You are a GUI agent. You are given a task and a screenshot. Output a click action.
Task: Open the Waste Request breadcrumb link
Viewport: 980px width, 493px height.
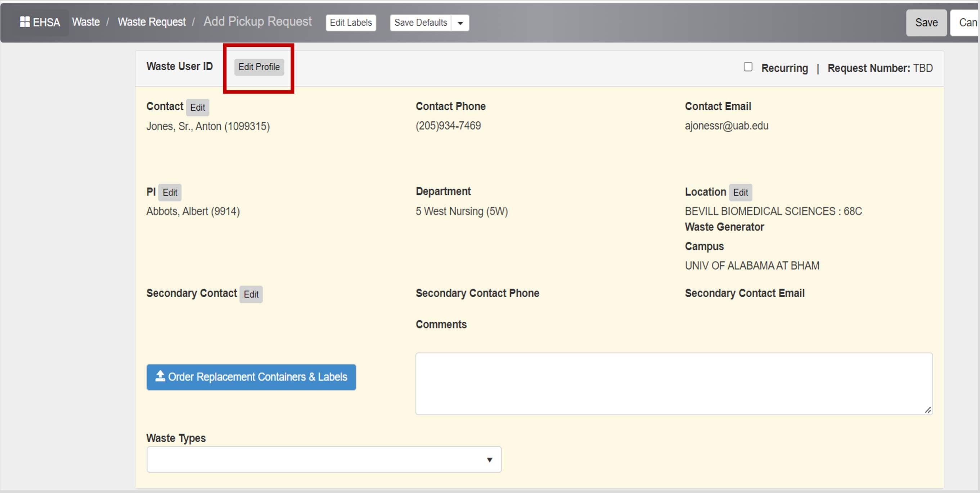[152, 22]
